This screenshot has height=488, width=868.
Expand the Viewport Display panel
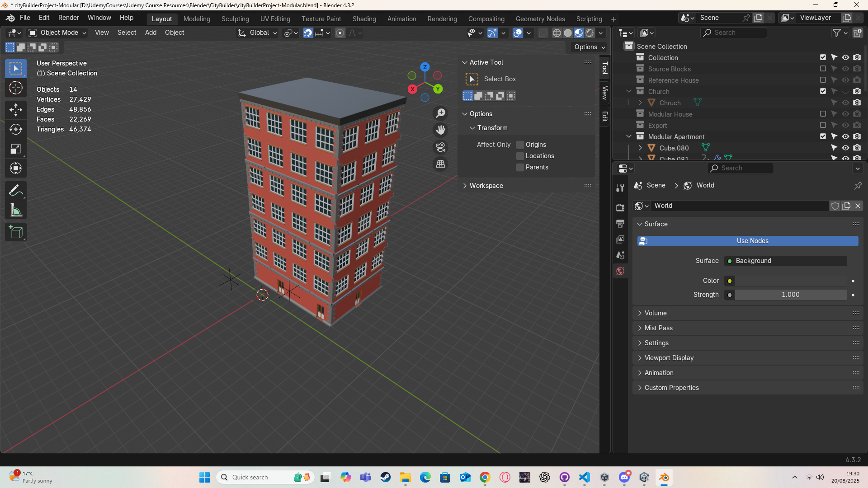click(640, 358)
